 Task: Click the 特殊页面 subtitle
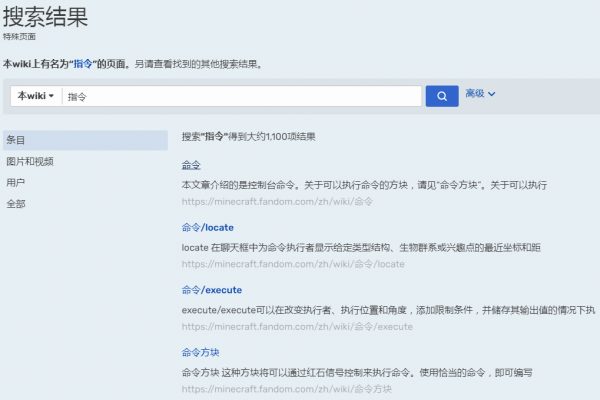pyautogui.click(x=19, y=37)
